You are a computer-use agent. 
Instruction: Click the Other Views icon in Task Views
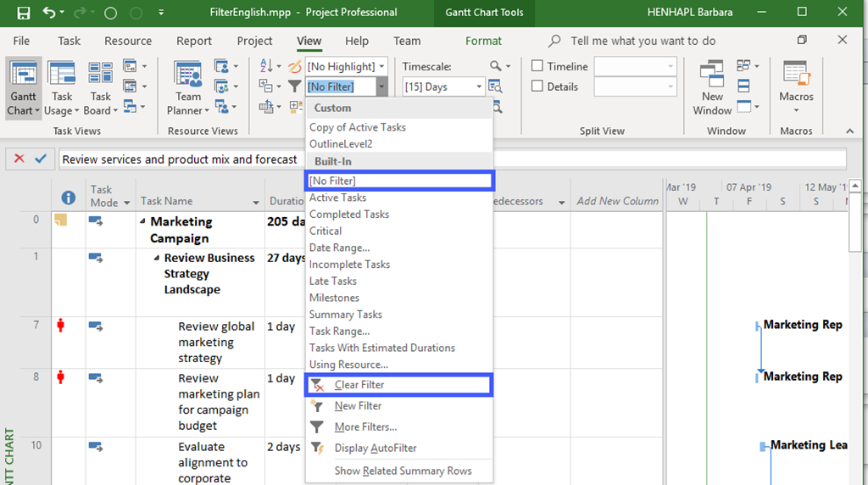coord(130,106)
